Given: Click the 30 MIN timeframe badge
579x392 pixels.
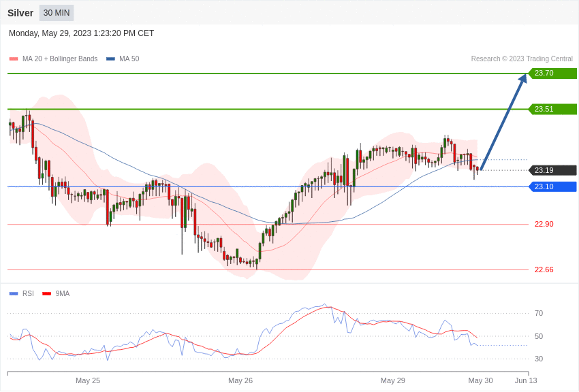Looking at the screenshot, I should click(57, 13).
